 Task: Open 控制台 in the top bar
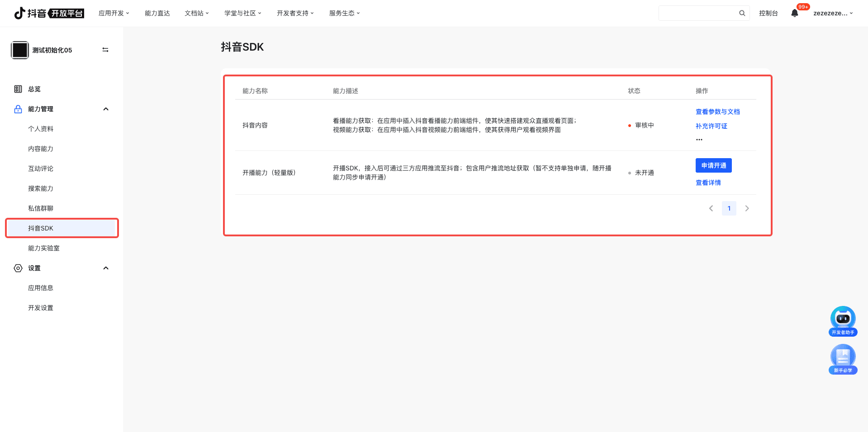768,13
